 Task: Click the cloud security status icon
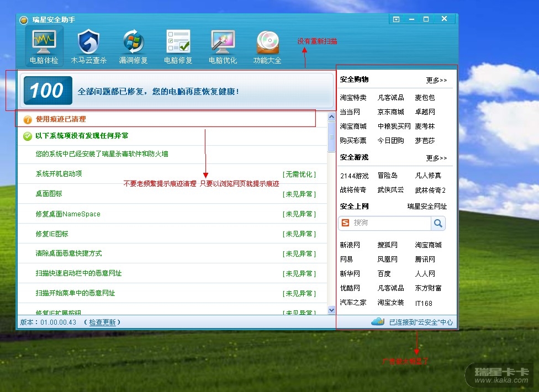tap(378, 321)
